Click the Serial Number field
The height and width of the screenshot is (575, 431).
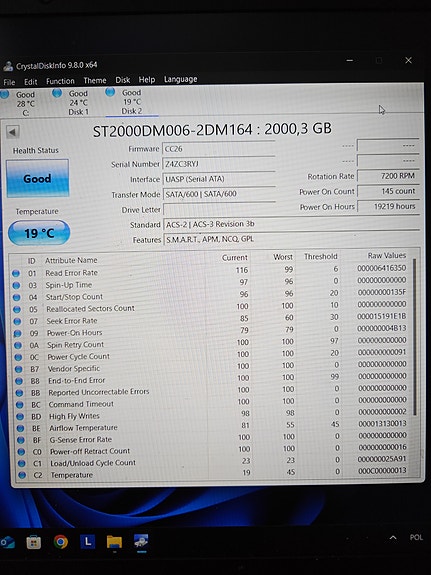(x=219, y=164)
